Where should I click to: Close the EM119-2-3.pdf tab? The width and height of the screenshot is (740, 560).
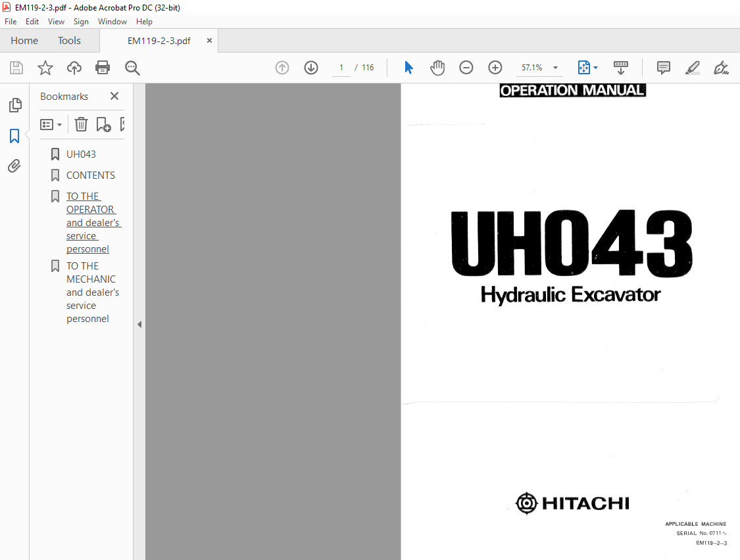[209, 41]
